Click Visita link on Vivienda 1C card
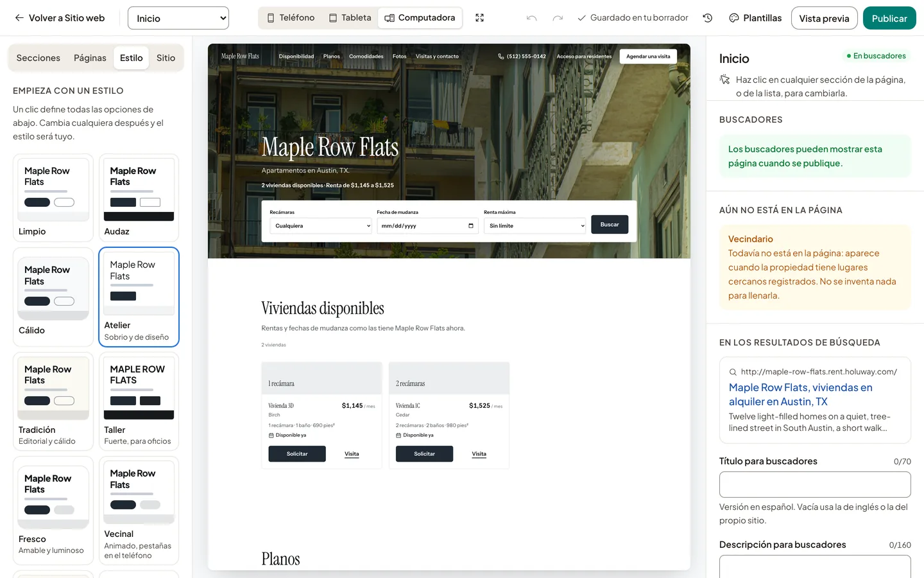The height and width of the screenshot is (578, 924). 479,454
